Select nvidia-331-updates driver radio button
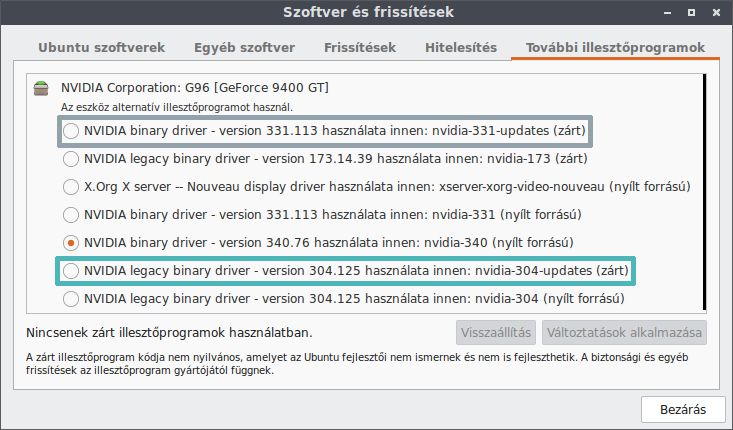This screenshot has height=430, width=733. click(x=71, y=131)
